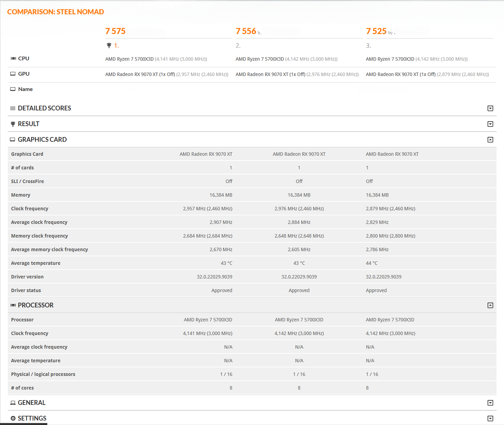Collapse the Processor section arrow
Image resolution: width=504 pixels, height=425 pixels.
click(490, 305)
